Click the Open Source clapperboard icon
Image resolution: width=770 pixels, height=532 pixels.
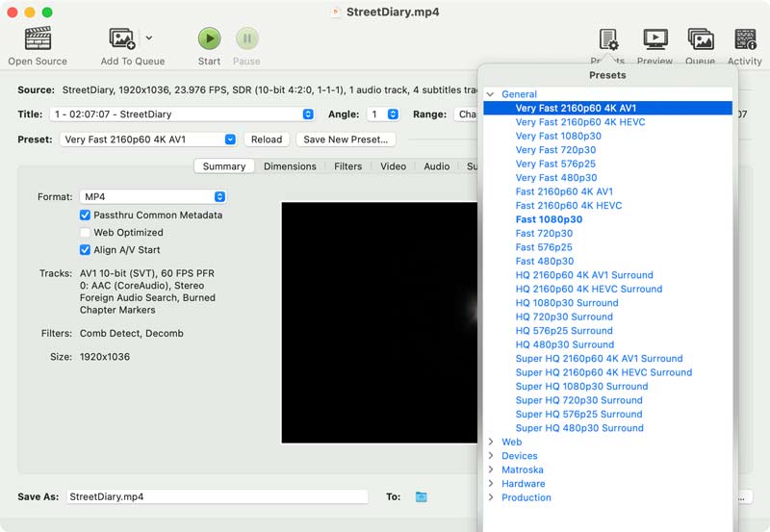[x=38, y=38]
